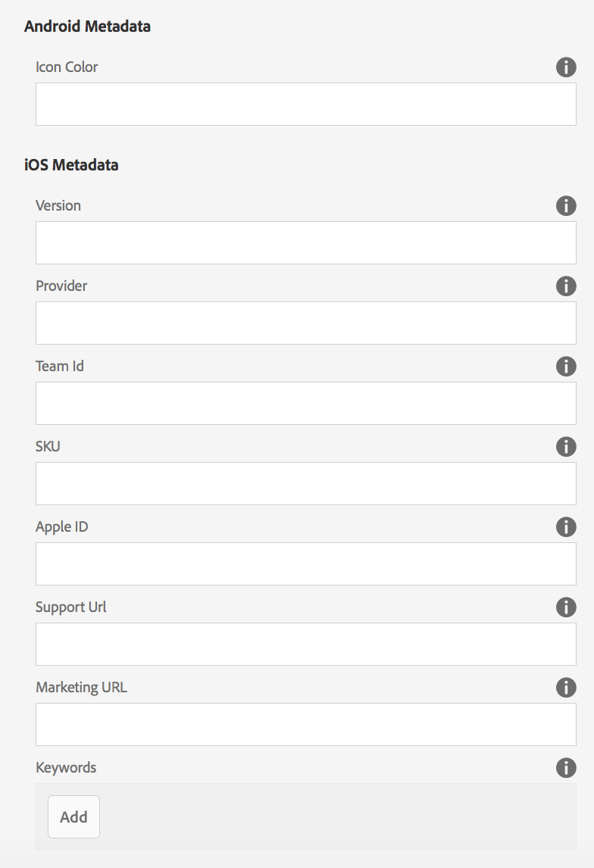Viewport: 594px width, 868px height.
Task: Select the Apple ID input box
Action: click(x=305, y=564)
